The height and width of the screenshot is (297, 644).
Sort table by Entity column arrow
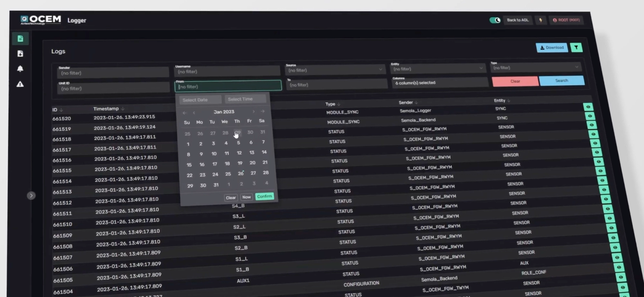click(509, 100)
